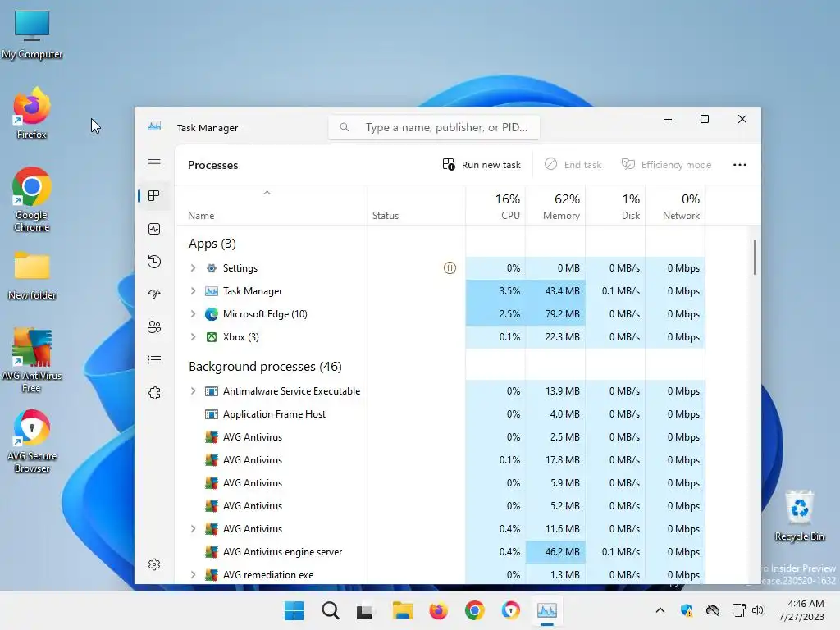Select the AVG Antivirus 17.8 MB row
This screenshot has height=630, width=840.
pos(441,460)
